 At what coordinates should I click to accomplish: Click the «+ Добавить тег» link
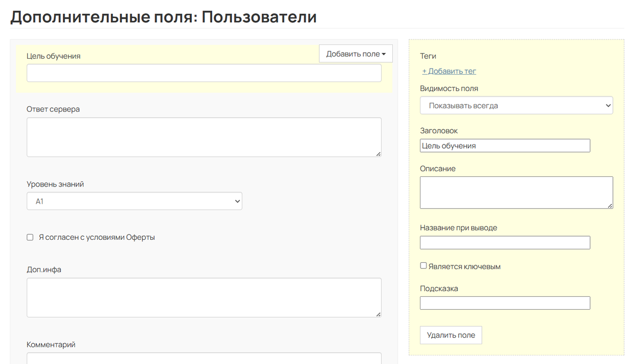(x=449, y=70)
